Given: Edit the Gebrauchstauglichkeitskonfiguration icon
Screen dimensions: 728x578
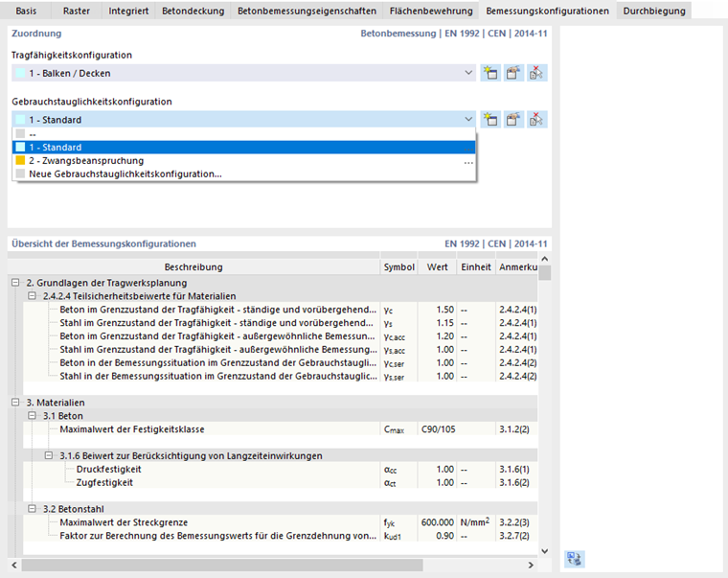Looking at the screenshot, I should [513, 120].
